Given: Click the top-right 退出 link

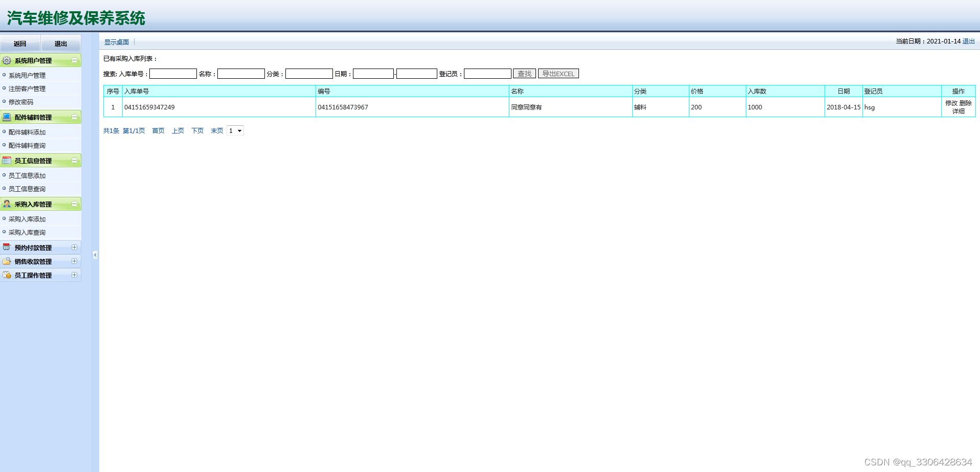Looking at the screenshot, I should coord(969,41).
